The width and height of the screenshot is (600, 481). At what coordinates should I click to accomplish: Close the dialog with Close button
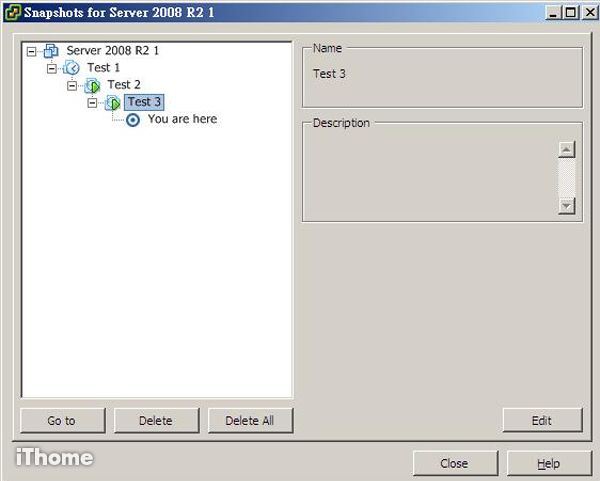click(455, 463)
